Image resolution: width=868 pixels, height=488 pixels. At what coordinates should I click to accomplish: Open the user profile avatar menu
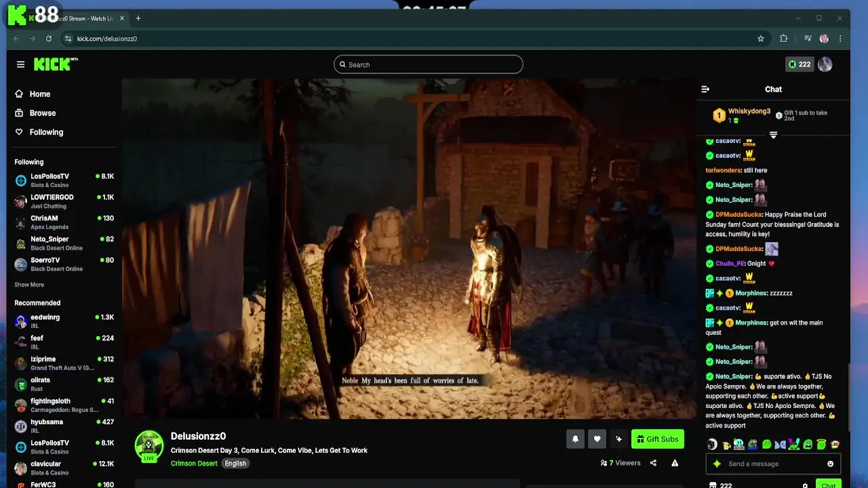[825, 64]
